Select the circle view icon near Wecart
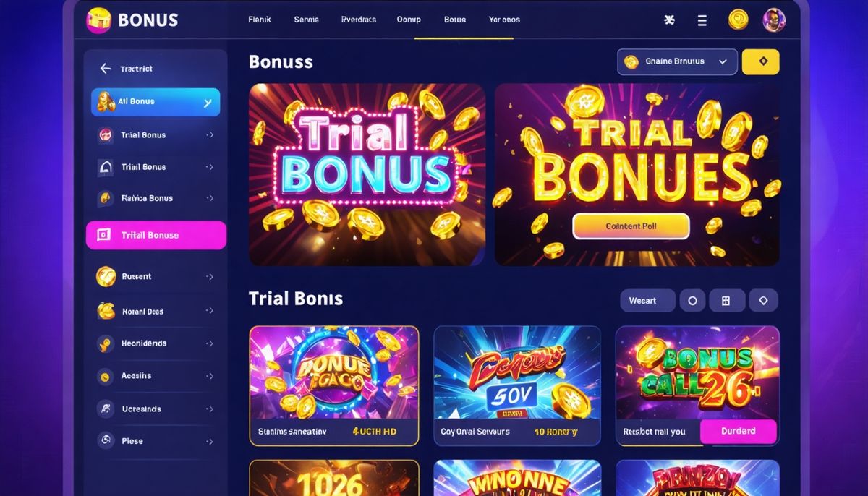Image resolution: width=868 pixels, height=496 pixels. click(x=692, y=301)
